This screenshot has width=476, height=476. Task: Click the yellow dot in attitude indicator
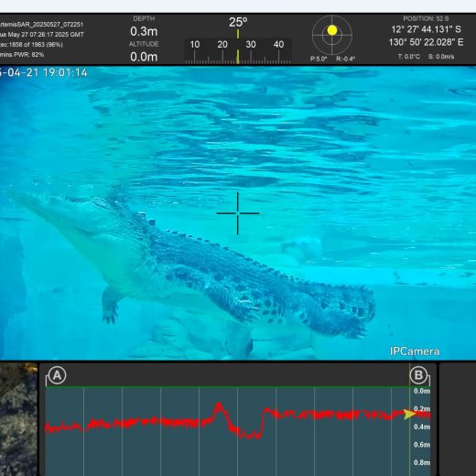point(332,30)
